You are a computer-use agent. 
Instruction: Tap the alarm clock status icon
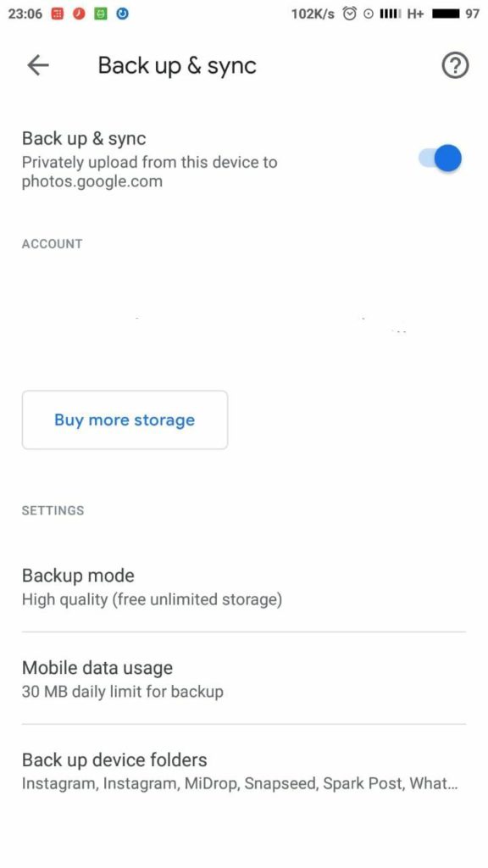point(349,14)
